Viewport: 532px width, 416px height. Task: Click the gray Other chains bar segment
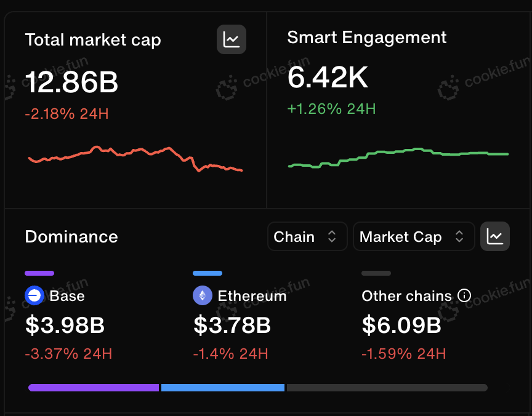click(x=387, y=388)
